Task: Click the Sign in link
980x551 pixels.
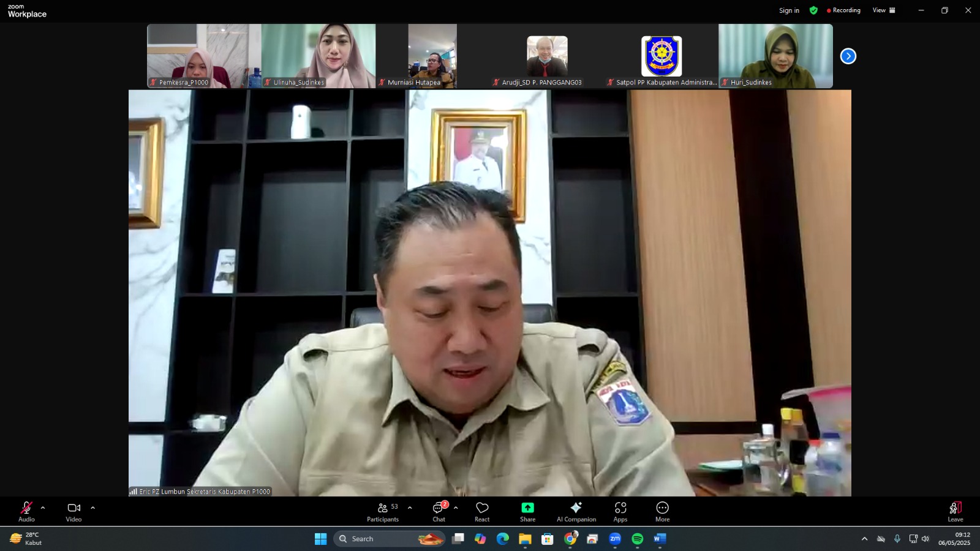Action: (x=789, y=10)
